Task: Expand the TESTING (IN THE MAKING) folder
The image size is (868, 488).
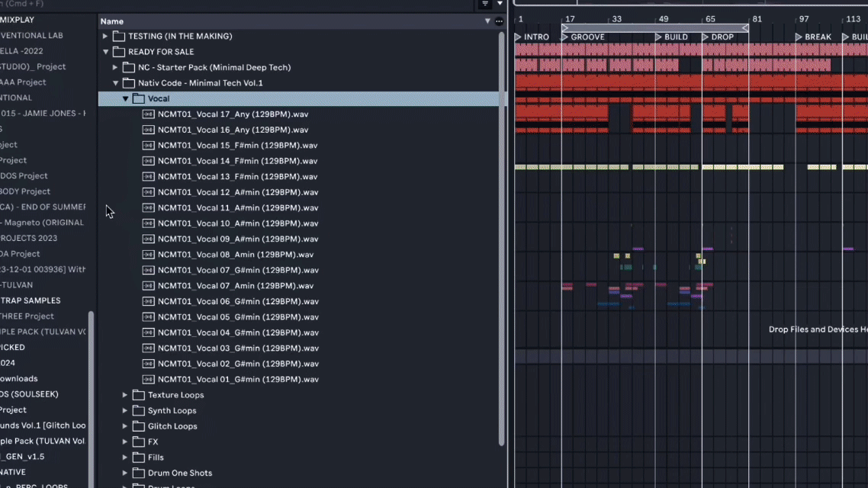Action: [x=105, y=36]
